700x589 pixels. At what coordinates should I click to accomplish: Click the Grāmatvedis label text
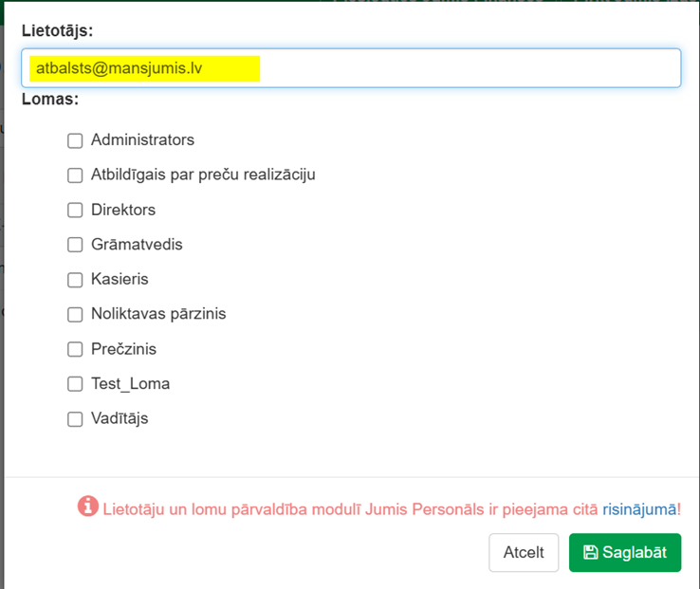click(x=137, y=245)
